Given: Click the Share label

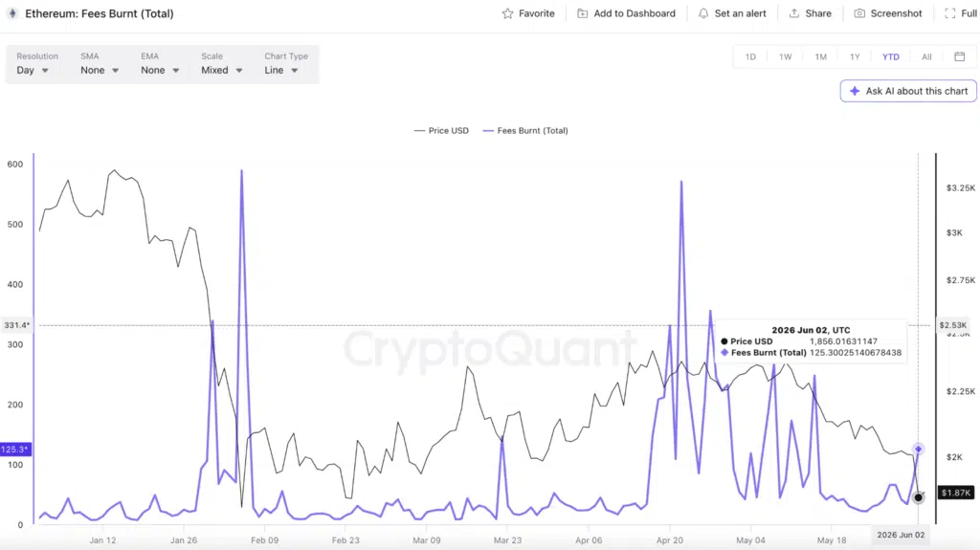Looking at the screenshot, I should (x=818, y=13).
